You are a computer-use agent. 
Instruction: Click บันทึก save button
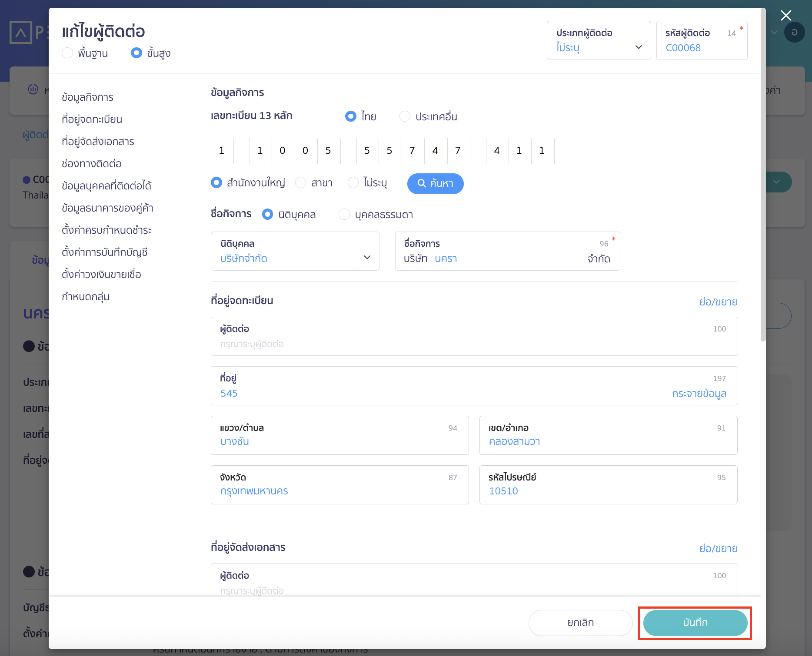click(695, 623)
